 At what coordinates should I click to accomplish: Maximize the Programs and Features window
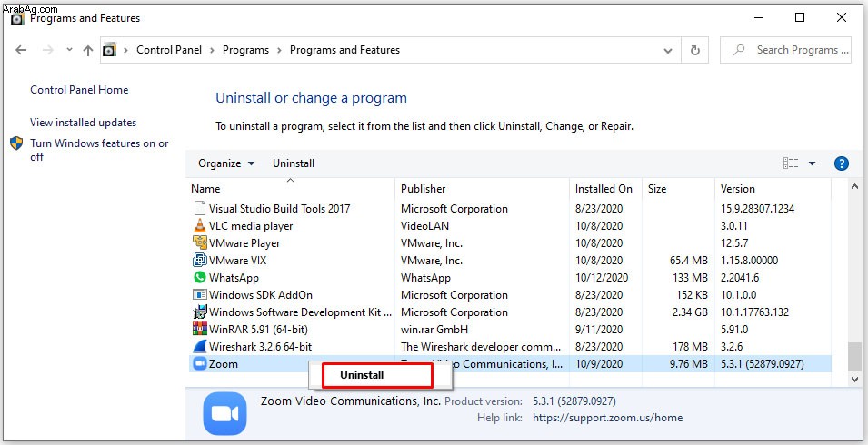click(799, 17)
